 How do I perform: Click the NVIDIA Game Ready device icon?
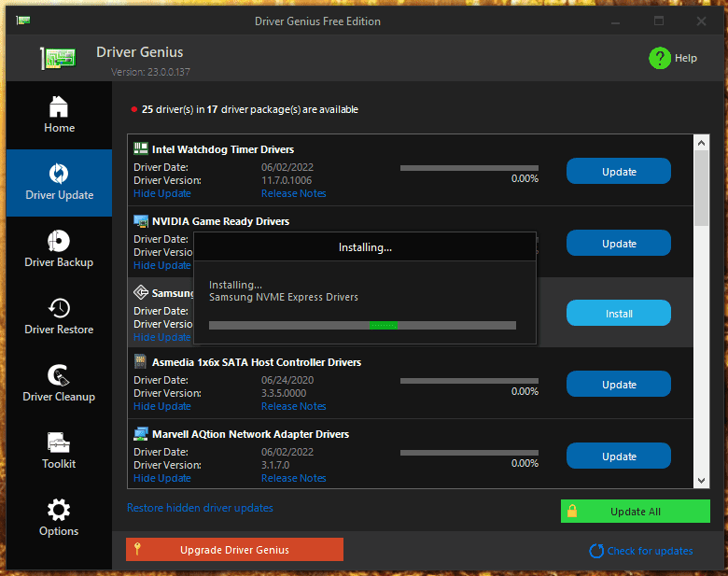pyautogui.click(x=141, y=220)
